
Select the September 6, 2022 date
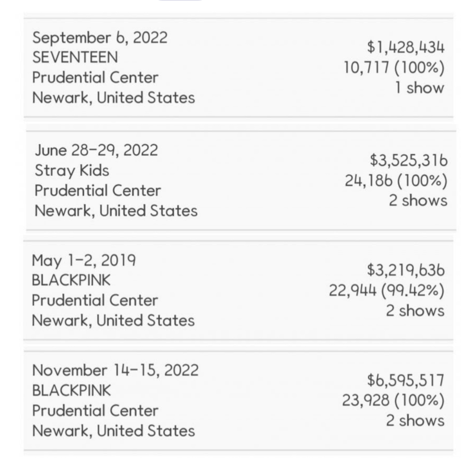[100, 37]
